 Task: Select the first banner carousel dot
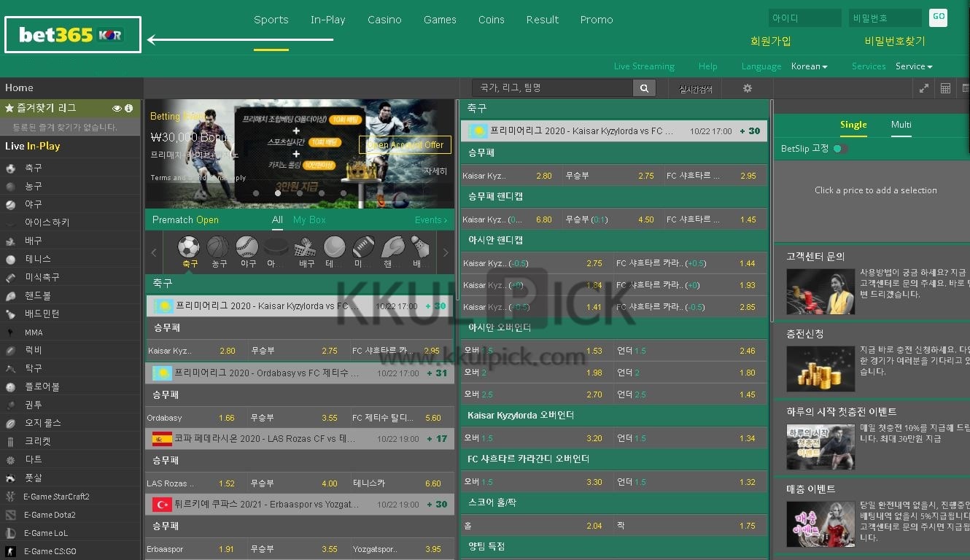tap(256, 193)
